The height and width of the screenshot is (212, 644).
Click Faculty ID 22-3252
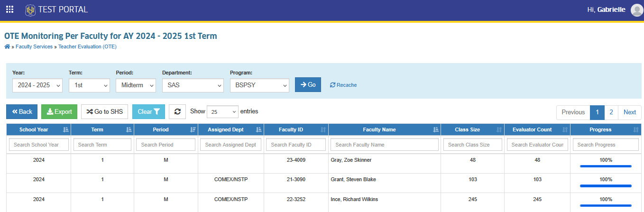pos(296,199)
